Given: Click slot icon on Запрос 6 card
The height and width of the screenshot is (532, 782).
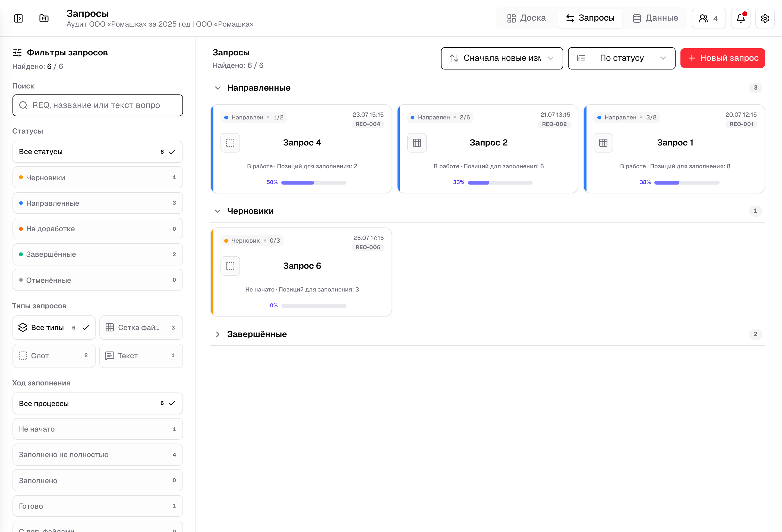Looking at the screenshot, I should 230,266.
